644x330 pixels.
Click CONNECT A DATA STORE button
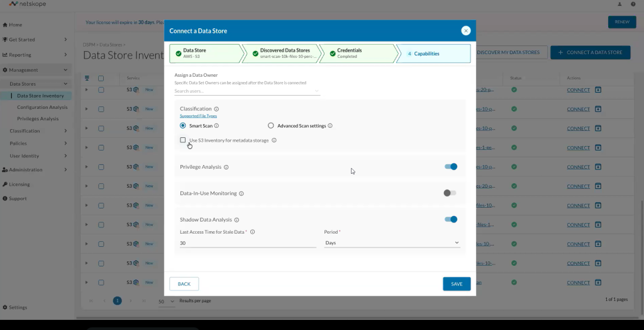590,52
